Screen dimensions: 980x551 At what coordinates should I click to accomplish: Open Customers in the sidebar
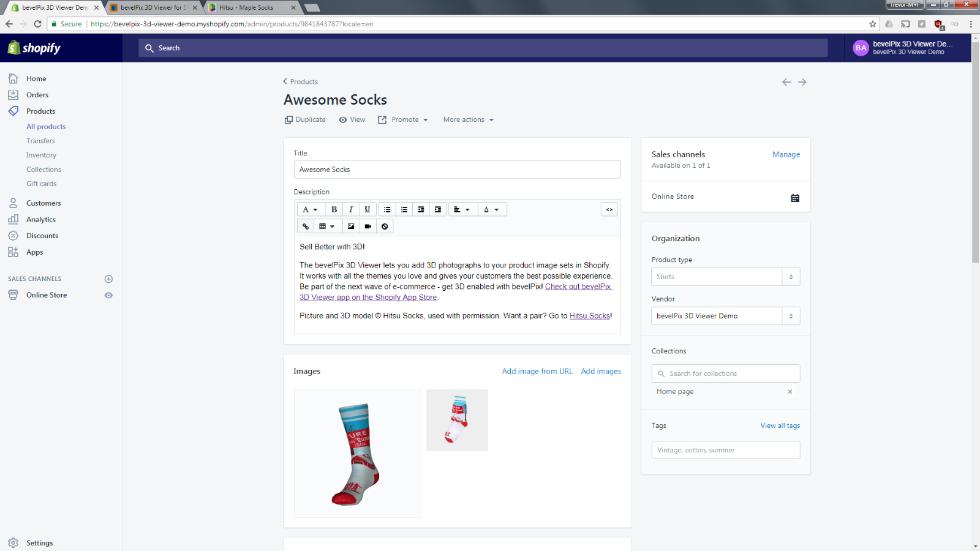point(43,203)
